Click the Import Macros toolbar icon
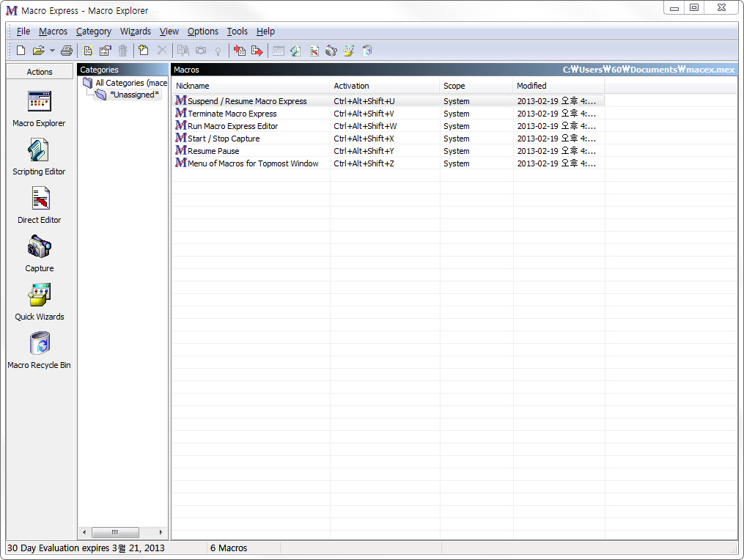The image size is (744, 560). pyautogui.click(x=240, y=51)
